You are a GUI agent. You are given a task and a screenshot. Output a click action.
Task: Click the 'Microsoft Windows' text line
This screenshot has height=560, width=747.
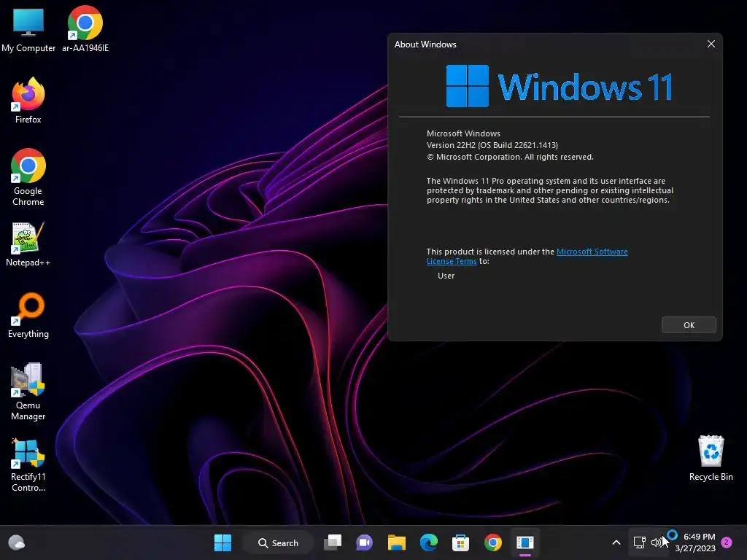click(463, 133)
